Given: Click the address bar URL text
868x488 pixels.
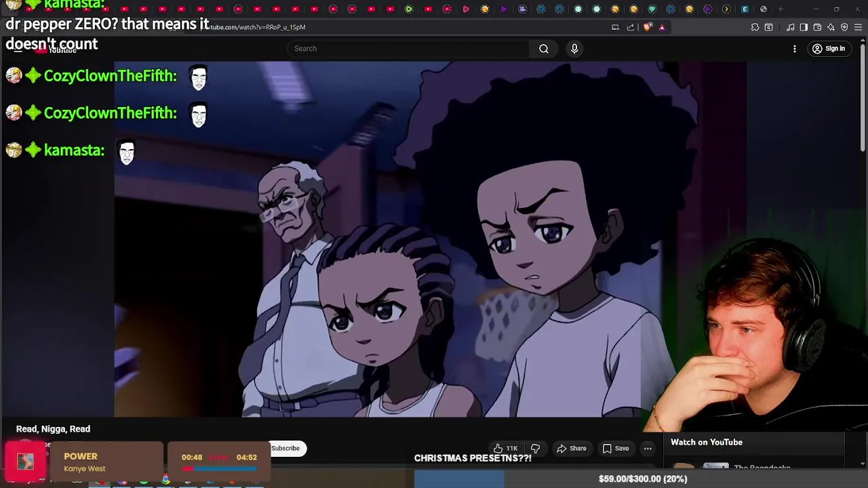Looking at the screenshot, I should 256,27.
